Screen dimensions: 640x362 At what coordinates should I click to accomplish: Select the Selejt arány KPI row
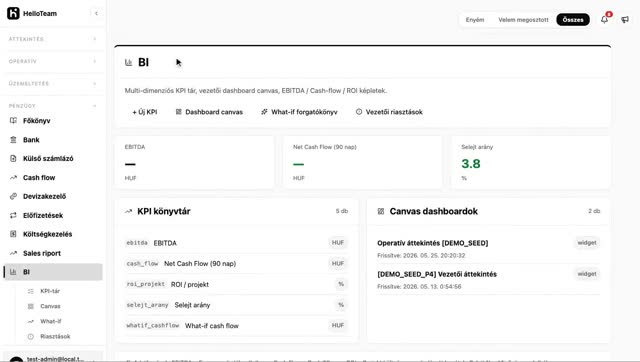[236, 305]
